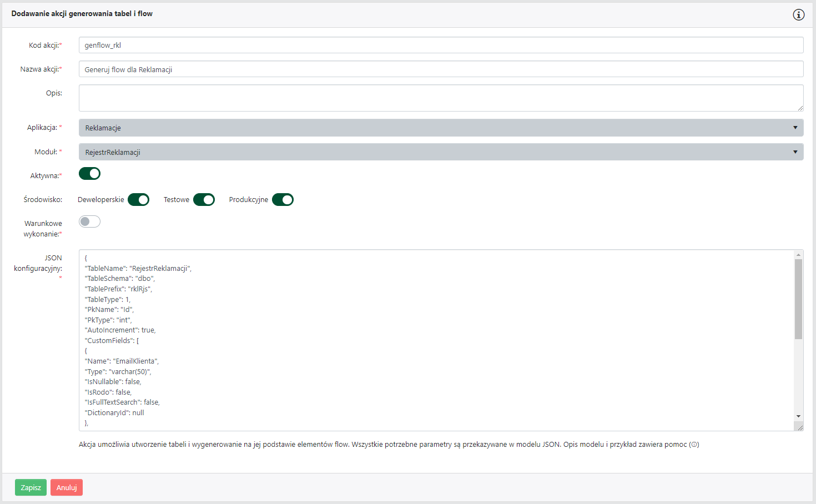Click the JSON scrollbar up arrow
816x504 pixels.
tap(798, 255)
